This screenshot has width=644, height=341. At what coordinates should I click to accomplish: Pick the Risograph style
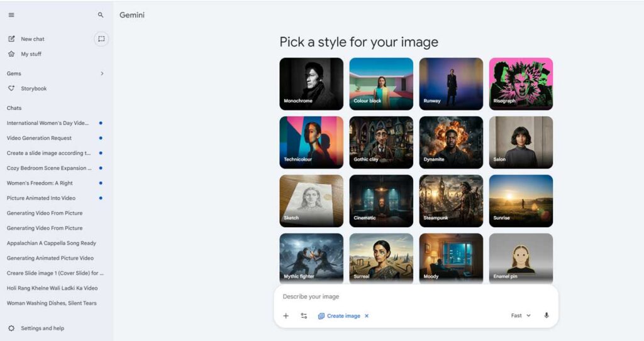click(521, 84)
